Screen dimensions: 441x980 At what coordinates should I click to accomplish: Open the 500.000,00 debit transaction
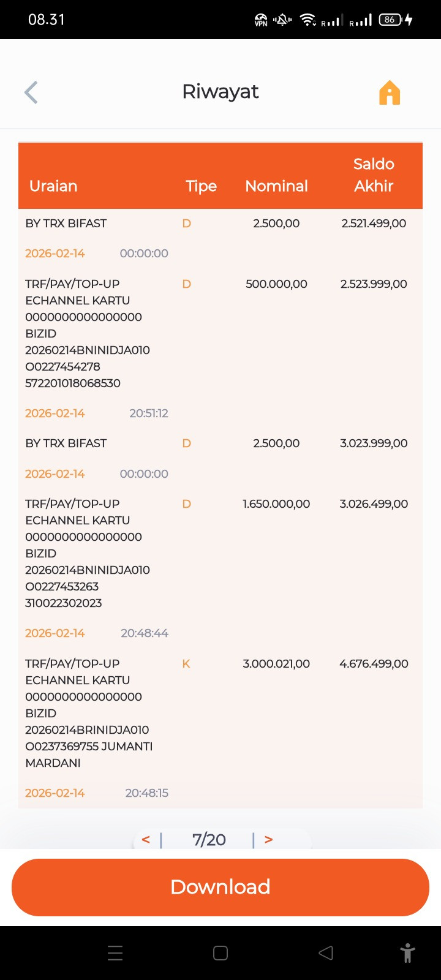click(221, 349)
